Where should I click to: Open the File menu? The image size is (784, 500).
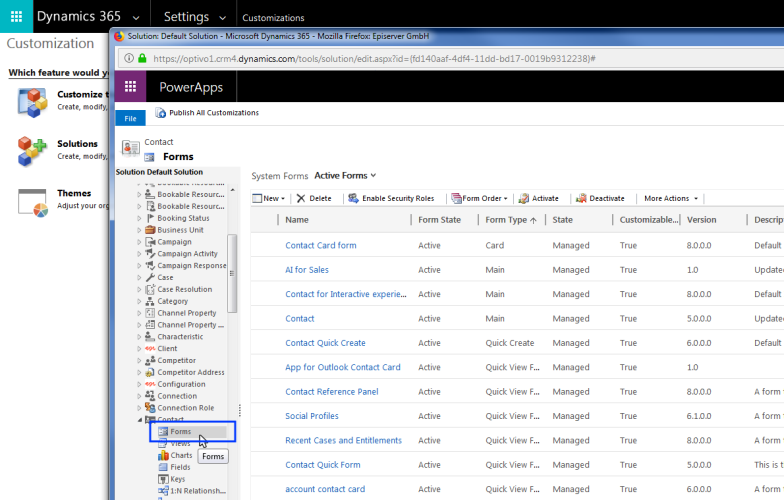(130, 118)
